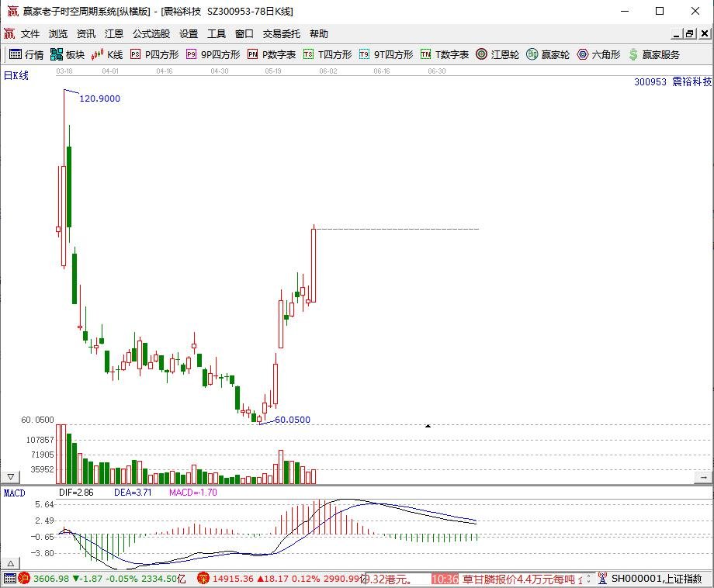Open the 公式选股 menu

click(x=151, y=33)
